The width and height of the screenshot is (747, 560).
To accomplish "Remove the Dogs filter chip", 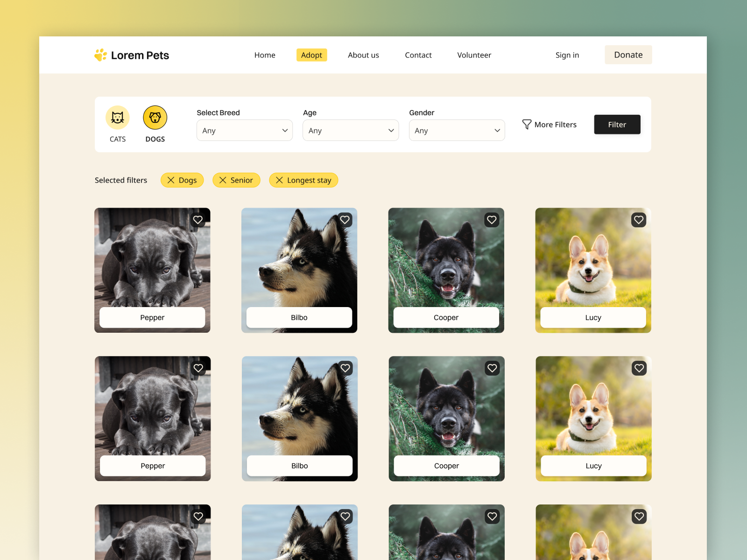I will 171,180.
